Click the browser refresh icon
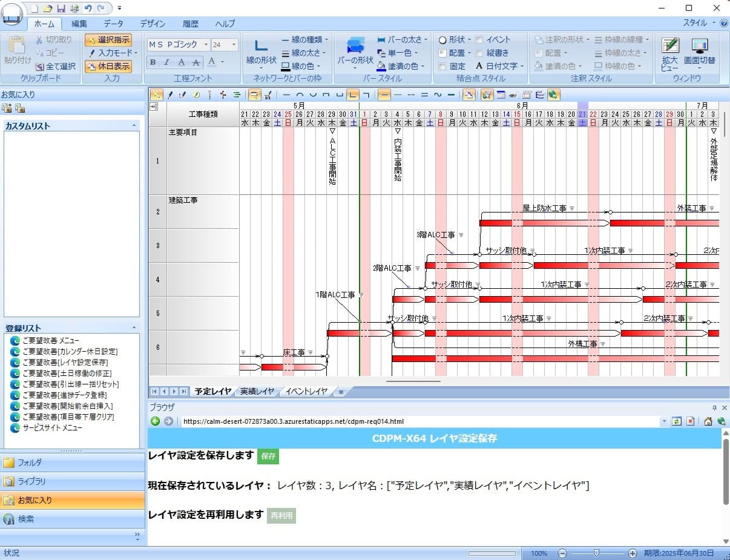This screenshot has width=730, height=560. click(x=677, y=421)
